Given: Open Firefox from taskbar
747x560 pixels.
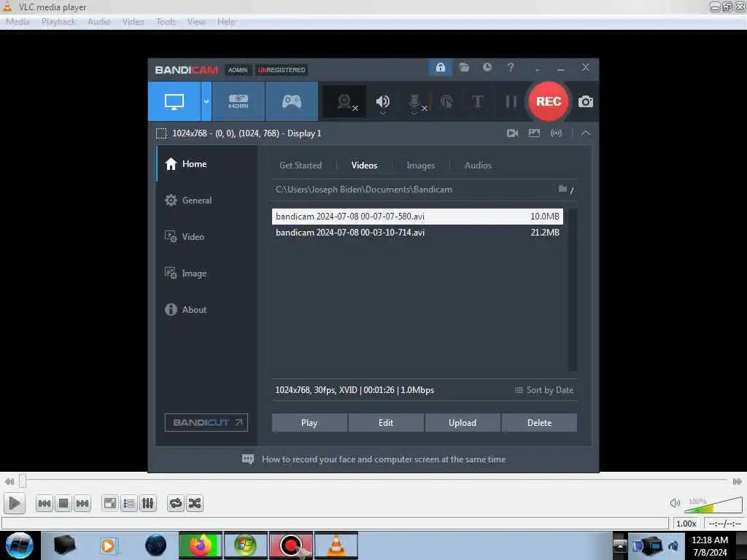Looking at the screenshot, I should [201, 545].
